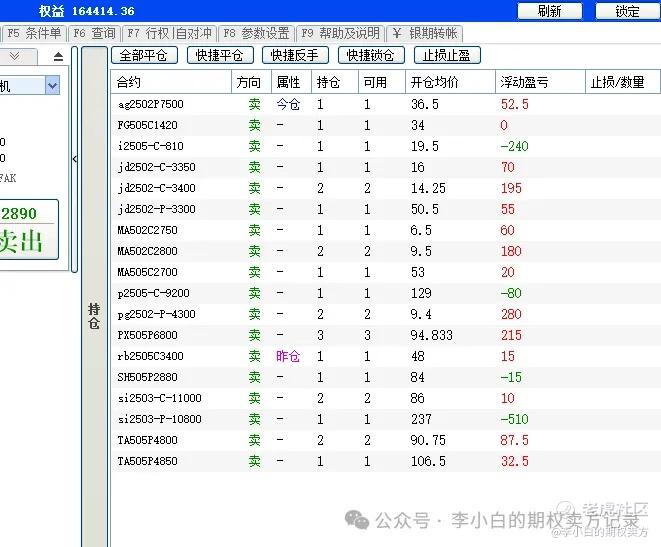Image resolution: width=661 pixels, height=547 pixels.
Task: Select the TA505P4800 contract row
Action: coord(385,440)
